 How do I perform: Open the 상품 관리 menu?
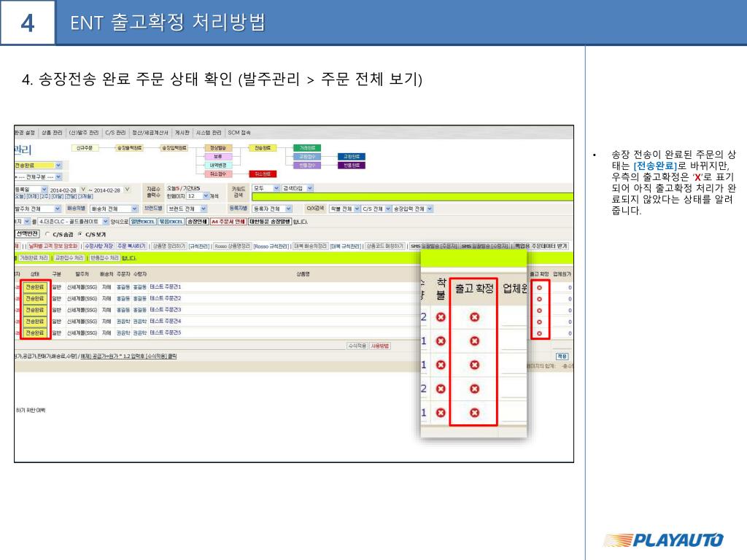(x=52, y=133)
